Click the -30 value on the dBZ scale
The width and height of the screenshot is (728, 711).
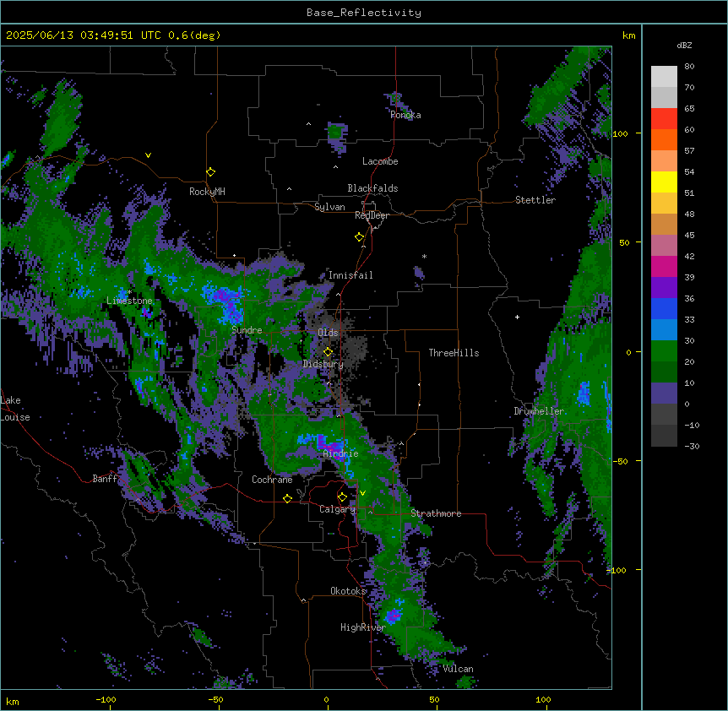tap(692, 446)
